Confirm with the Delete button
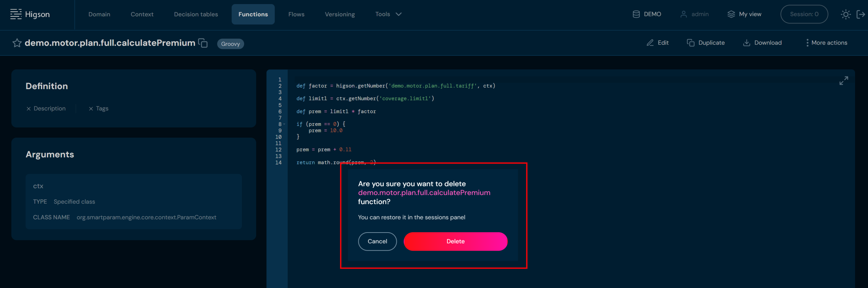The width and height of the screenshot is (868, 288). 455,241
